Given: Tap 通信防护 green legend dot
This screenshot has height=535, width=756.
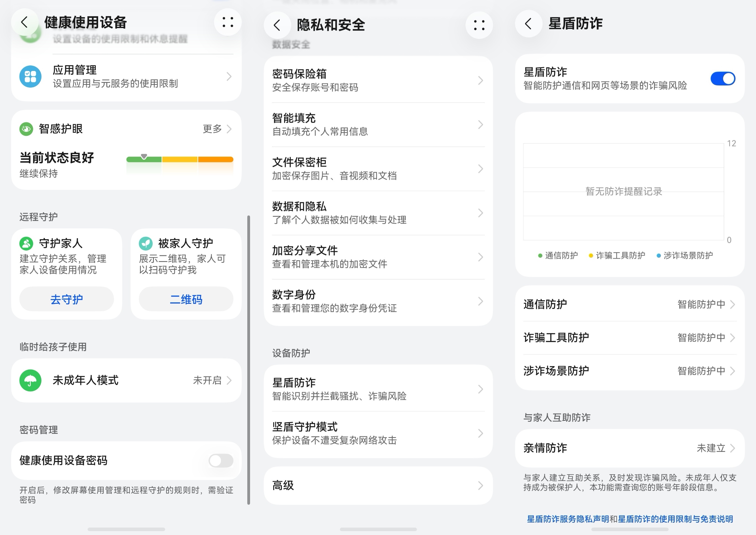Looking at the screenshot, I should (x=540, y=256).
